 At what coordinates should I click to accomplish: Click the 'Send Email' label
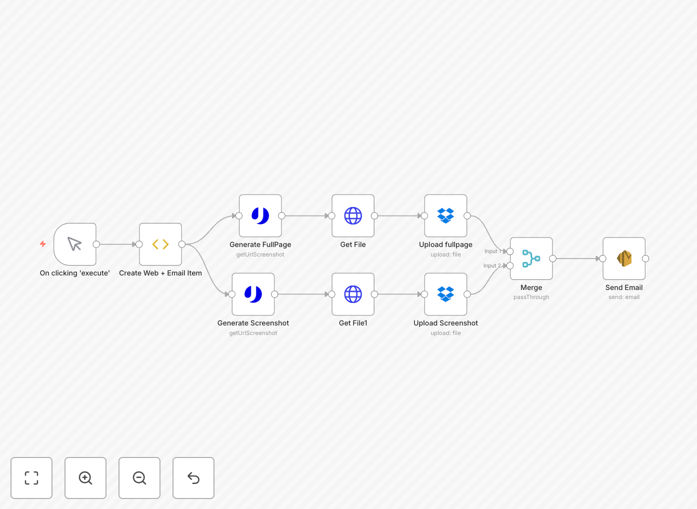pyautogui.click(x=624, y=288)
